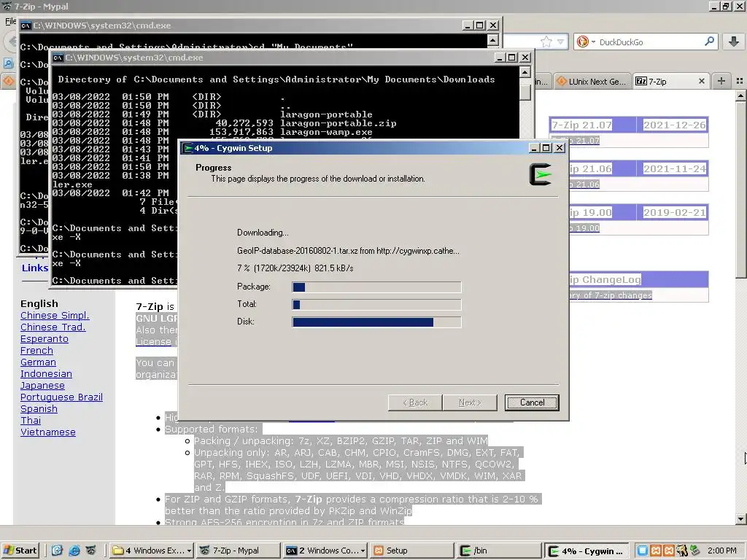
Task: Click the Cygwin Setup title bar icon
Action: 187,148
